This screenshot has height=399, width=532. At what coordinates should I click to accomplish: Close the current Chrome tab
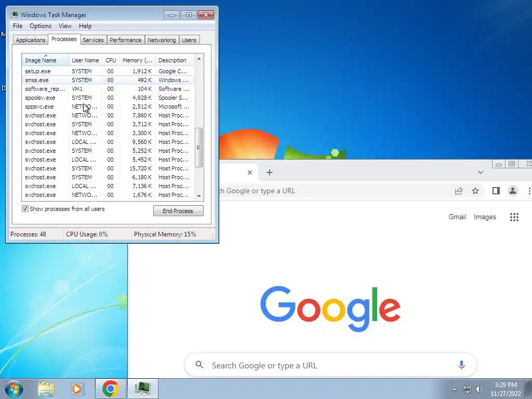(x=250, y=172)
